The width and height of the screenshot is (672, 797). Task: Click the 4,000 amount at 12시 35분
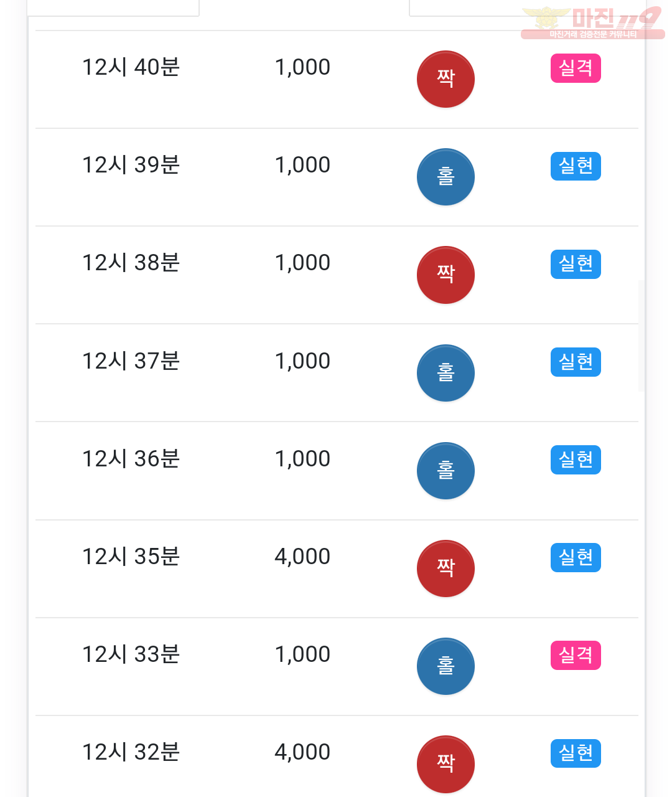pos(302,557)
